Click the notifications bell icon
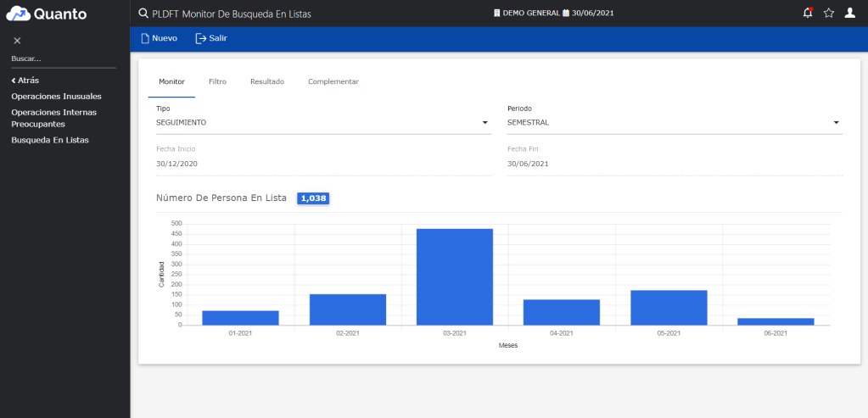Image resolution: width=868 pixels, height=418 pixels. coord(807,13)
